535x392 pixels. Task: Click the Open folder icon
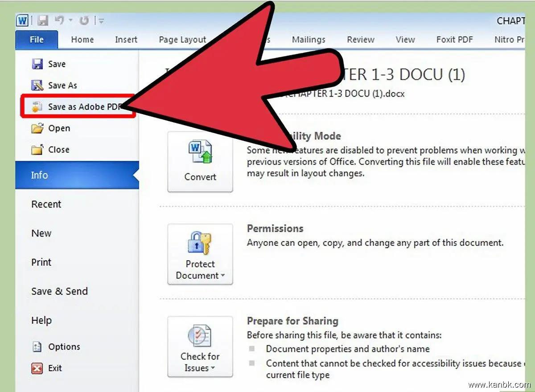point(37,128)
